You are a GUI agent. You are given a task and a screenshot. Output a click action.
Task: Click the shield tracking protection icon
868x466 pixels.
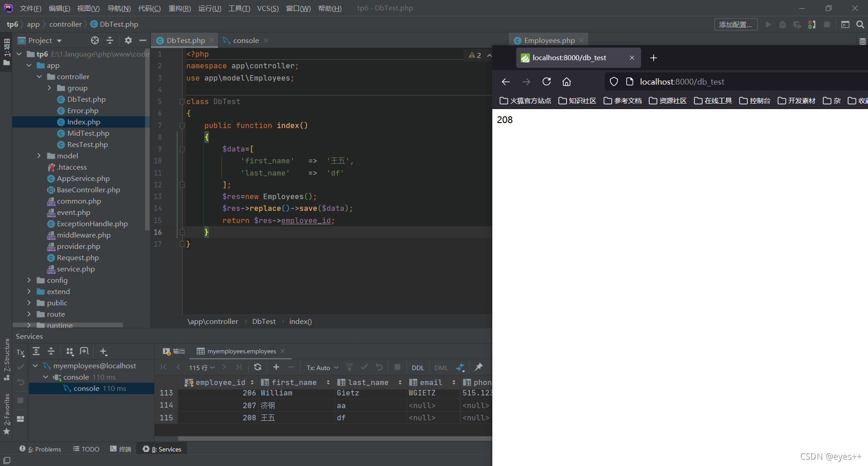click(x=613, y=81)
